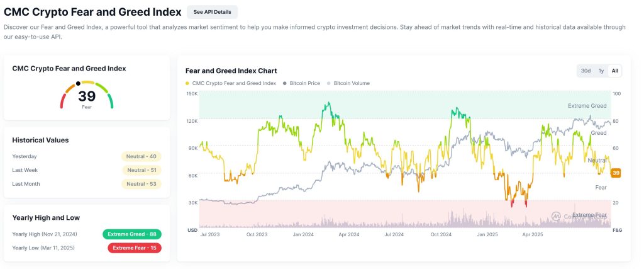The height and width of the screenshot is (269, 644).
Task: Switch chart range to 30d
Action: (586, 71)
